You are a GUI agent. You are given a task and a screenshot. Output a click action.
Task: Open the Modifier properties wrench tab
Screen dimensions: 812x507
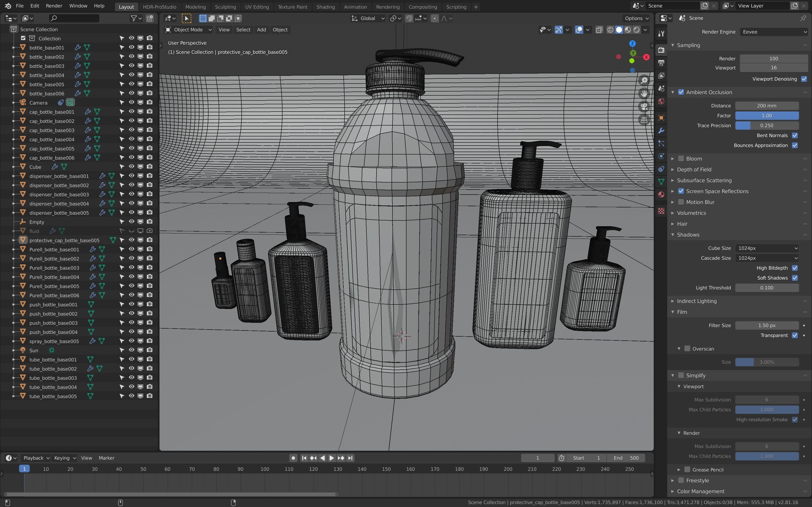coord(661,130)
